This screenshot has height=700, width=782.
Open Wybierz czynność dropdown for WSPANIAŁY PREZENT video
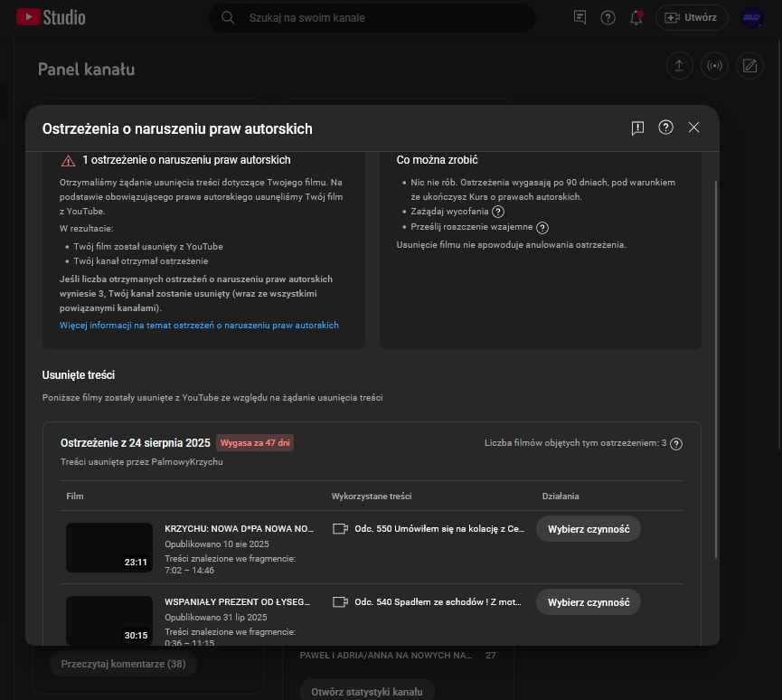pos(588,601)
